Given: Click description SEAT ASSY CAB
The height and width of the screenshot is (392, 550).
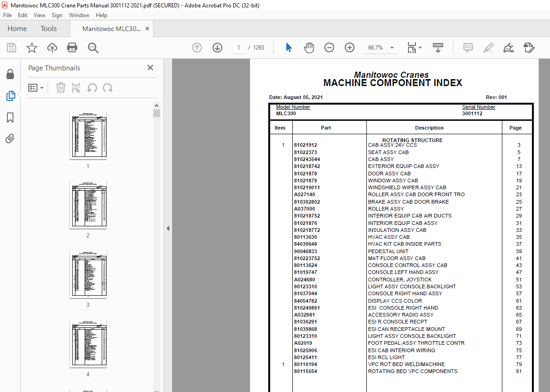Looking at the screenshot, I should 388,152.
